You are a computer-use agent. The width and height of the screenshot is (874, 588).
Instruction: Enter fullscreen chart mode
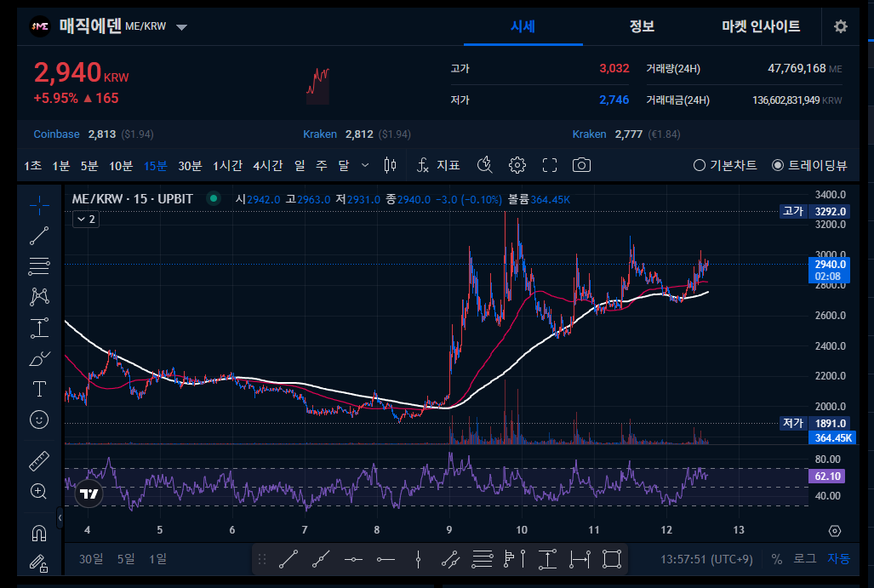pyautogui.click(x=550, y=165)
